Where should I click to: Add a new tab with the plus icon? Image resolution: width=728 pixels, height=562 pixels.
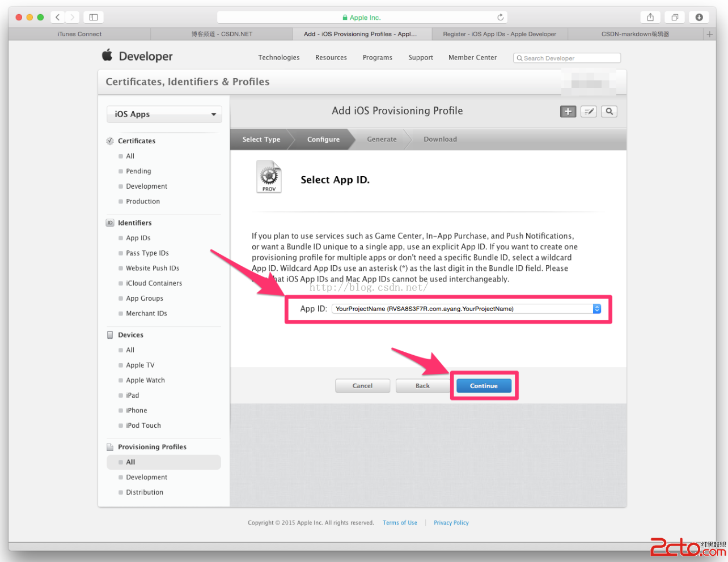(x=709, y=34)
